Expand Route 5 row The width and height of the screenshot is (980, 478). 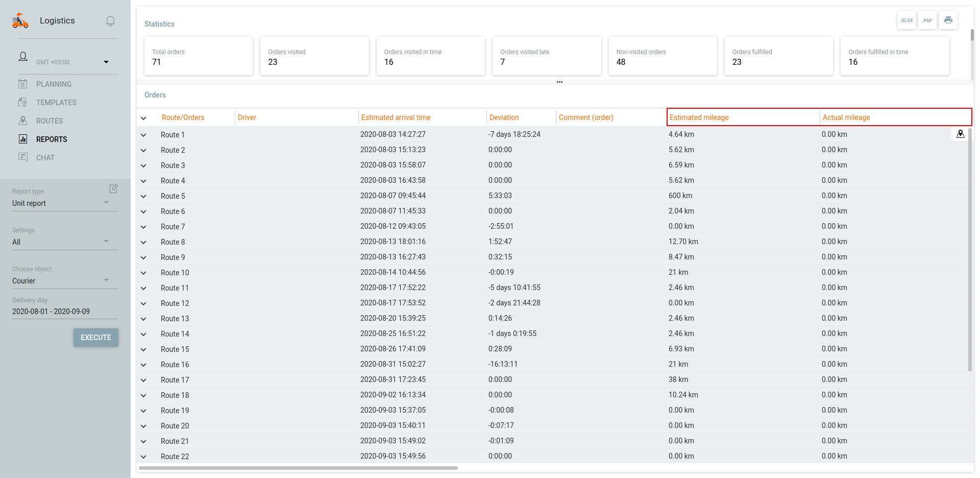pos(143,196)
